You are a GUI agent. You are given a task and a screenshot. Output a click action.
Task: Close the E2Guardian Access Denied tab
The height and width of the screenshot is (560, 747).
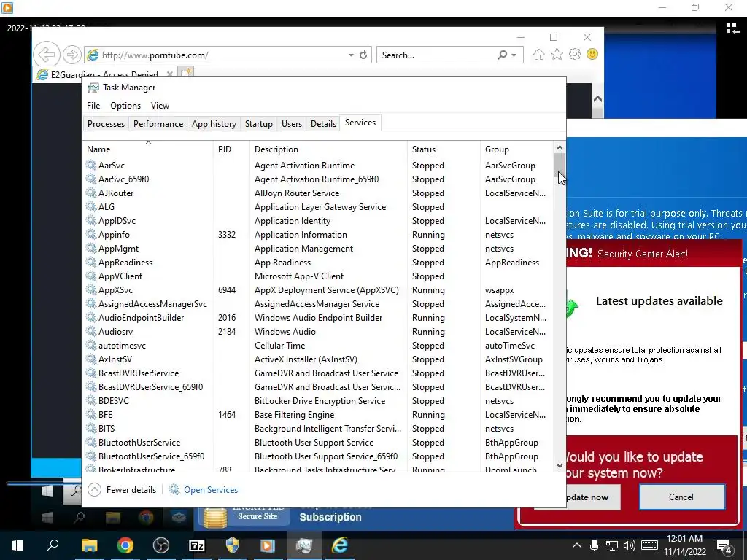(x=169, y=74)
